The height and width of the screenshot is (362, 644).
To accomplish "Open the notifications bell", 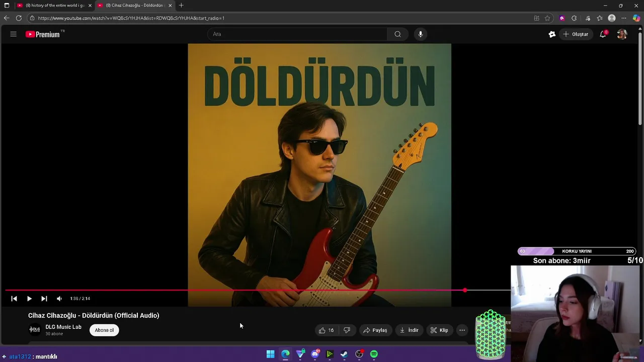I will pos(603,34).
